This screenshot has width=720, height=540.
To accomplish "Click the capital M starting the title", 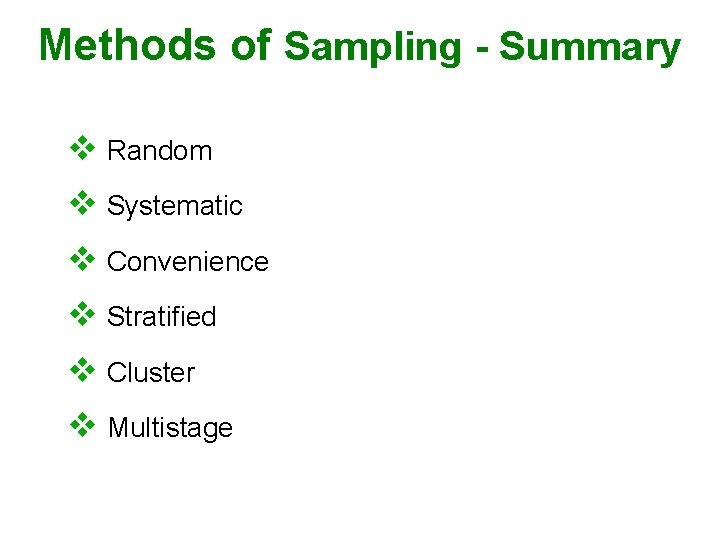I will tap(55, 45).
